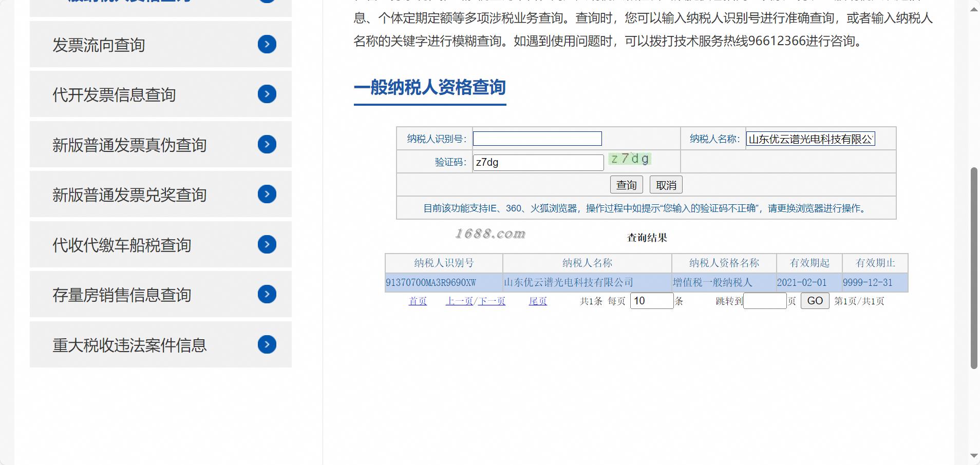Image resolution: width=980 pixels, height=465 pixels.
Task: Open 发票流向查询 menu item
Action: pos(161,44)
